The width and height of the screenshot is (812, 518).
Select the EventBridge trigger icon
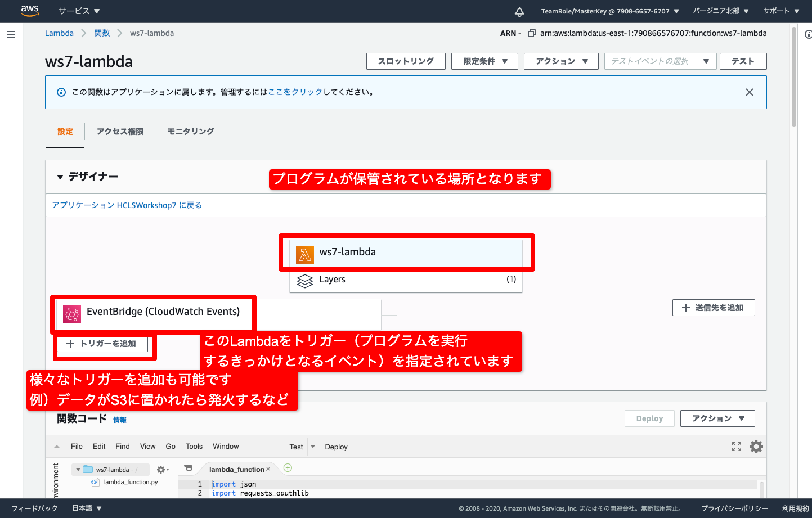[x=72, y=313]
